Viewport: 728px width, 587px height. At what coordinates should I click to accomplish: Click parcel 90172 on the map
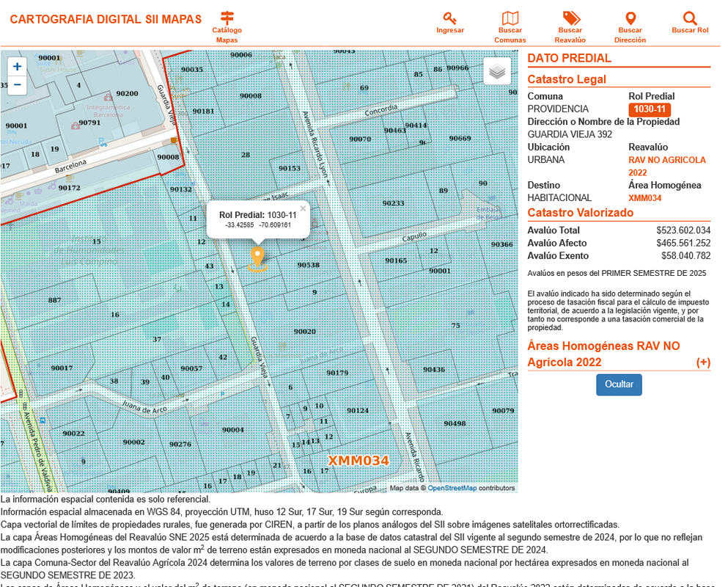[69, 188]
